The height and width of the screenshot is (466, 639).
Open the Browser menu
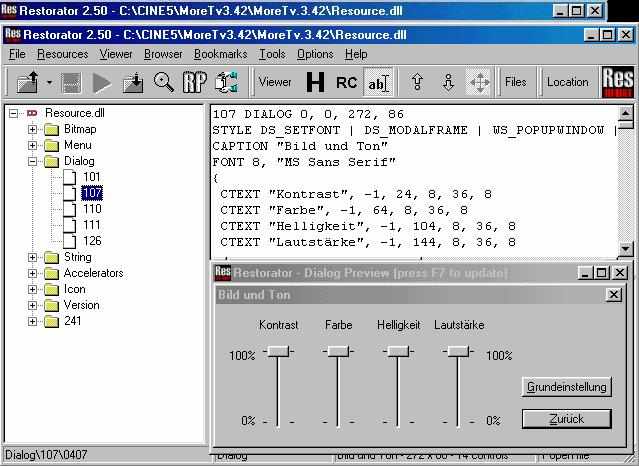tap(163, 54)
